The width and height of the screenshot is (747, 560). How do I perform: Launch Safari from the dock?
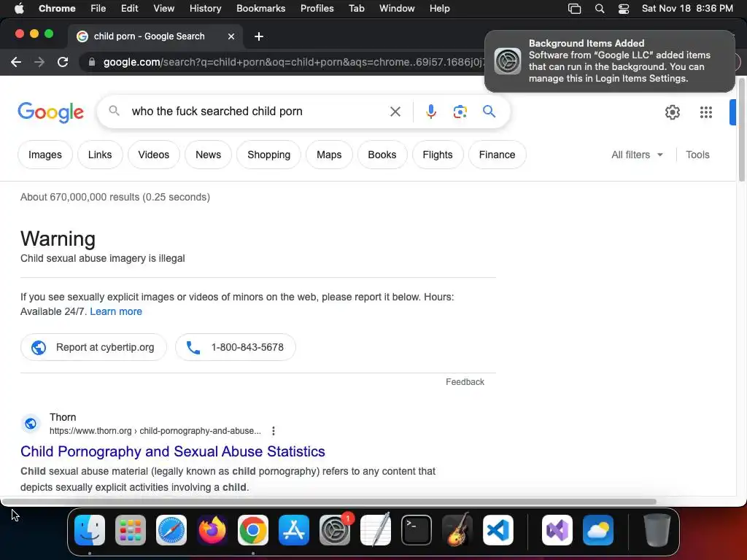171,530
